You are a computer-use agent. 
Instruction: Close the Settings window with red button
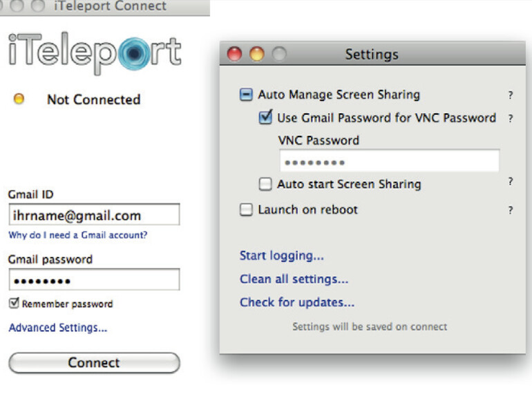[235, 54]
